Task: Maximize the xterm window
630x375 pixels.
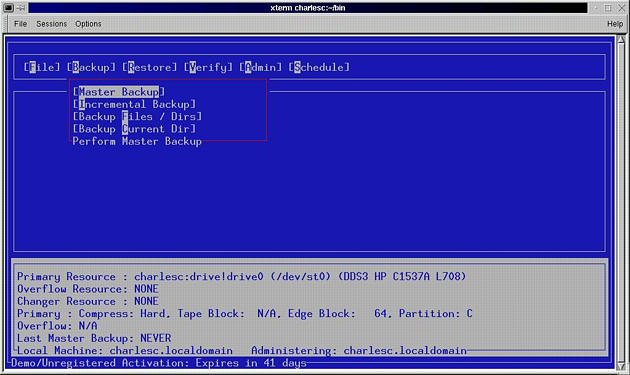Action: (x=608, y=8)
